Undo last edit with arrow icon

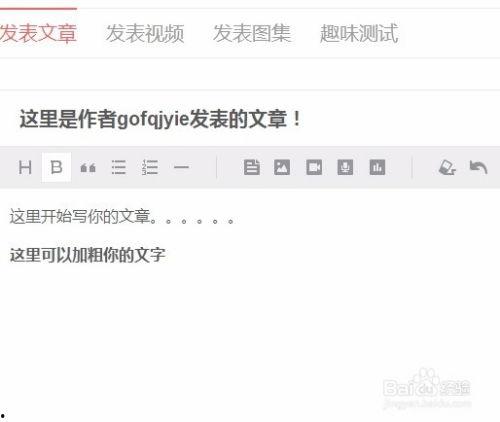point(478,167)
